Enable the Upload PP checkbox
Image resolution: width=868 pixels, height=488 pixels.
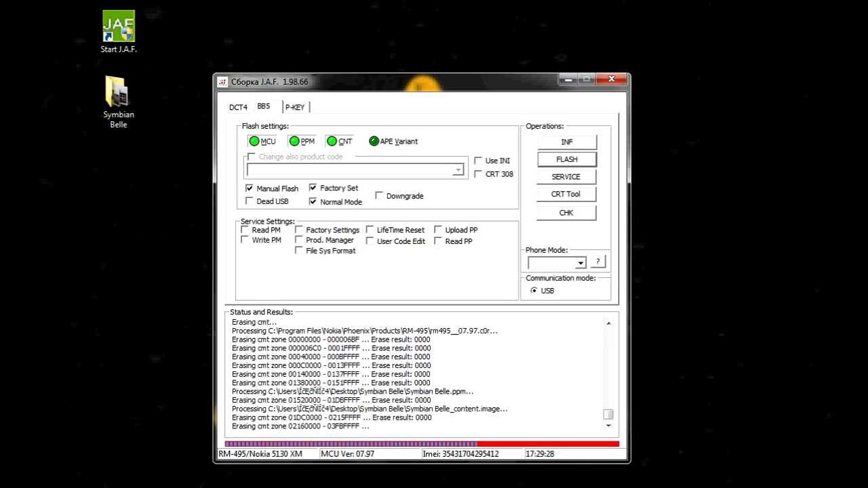438,230
